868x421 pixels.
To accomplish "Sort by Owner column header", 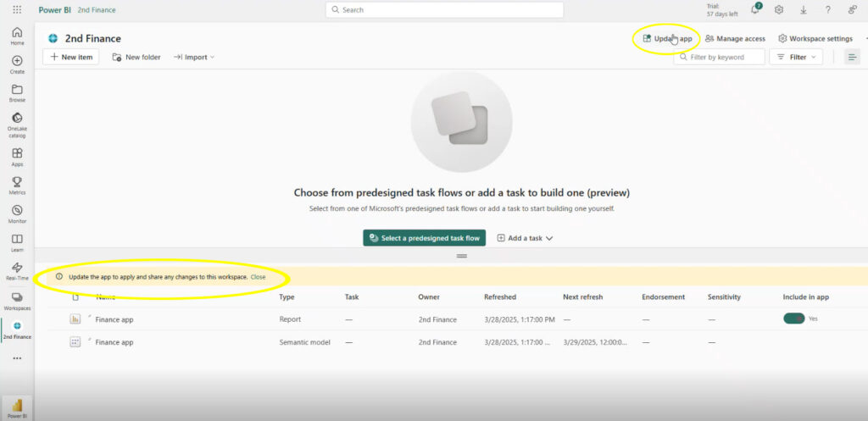I will 429,297.
